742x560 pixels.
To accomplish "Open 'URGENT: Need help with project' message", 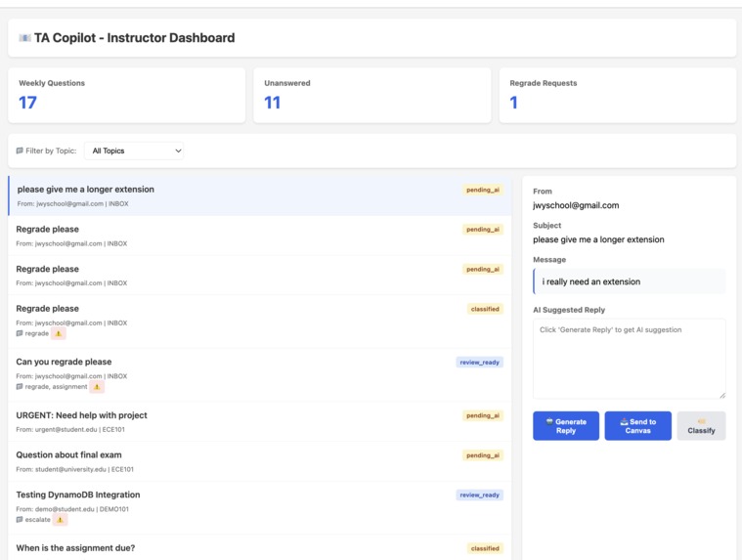I will pyautogui.click(x=260, y=422).
